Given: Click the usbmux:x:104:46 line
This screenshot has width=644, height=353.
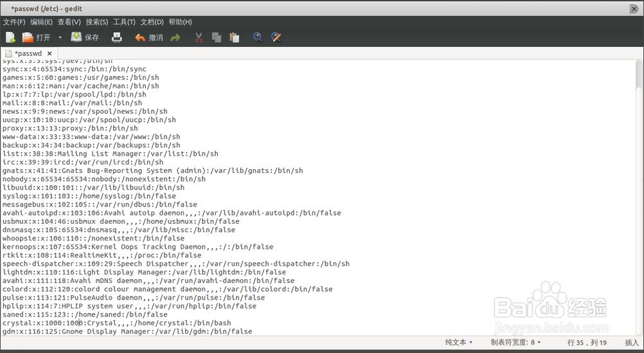Looking at the screenshot, I should pos(121,221).
